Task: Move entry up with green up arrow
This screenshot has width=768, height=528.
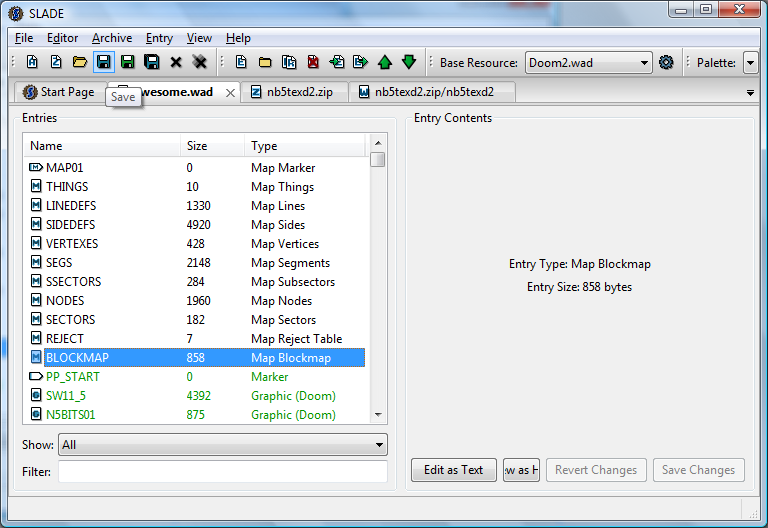Action: coord(385,62)
